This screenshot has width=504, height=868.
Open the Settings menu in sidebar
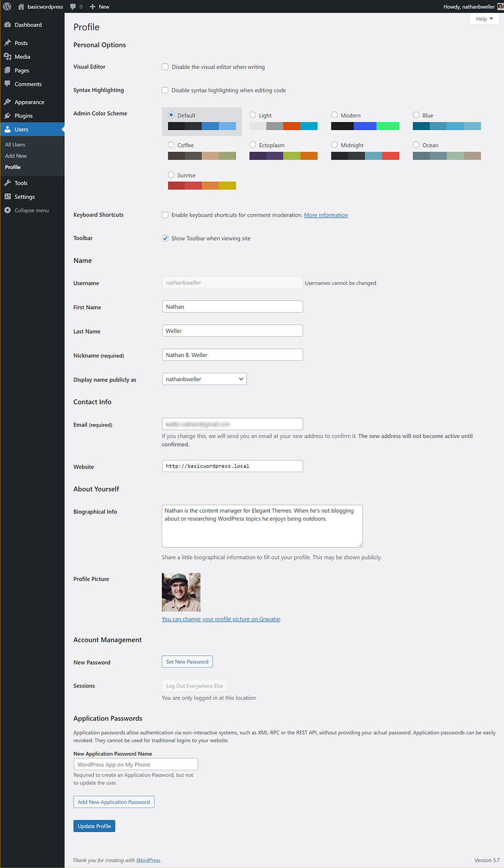coord(25,197)
